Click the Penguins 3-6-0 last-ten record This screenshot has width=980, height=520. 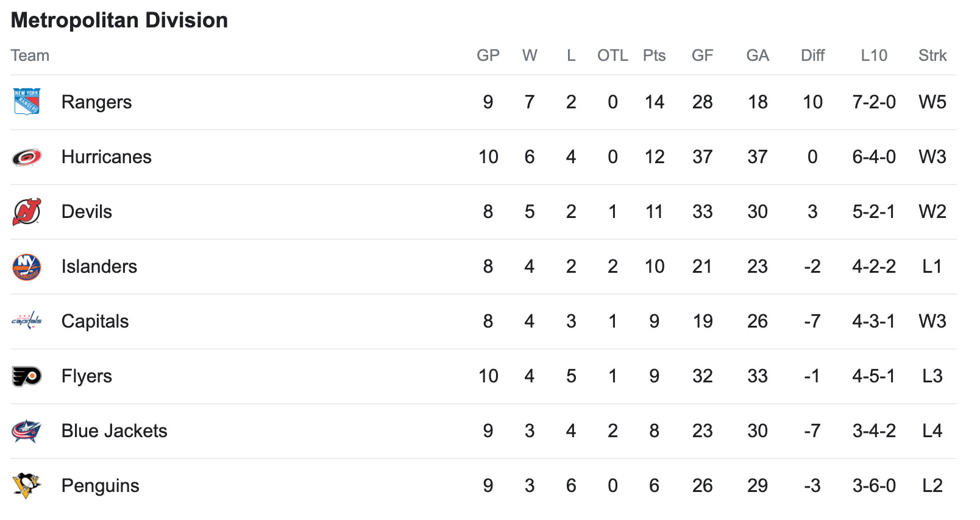pyautogui.click(x=874, y=486)
